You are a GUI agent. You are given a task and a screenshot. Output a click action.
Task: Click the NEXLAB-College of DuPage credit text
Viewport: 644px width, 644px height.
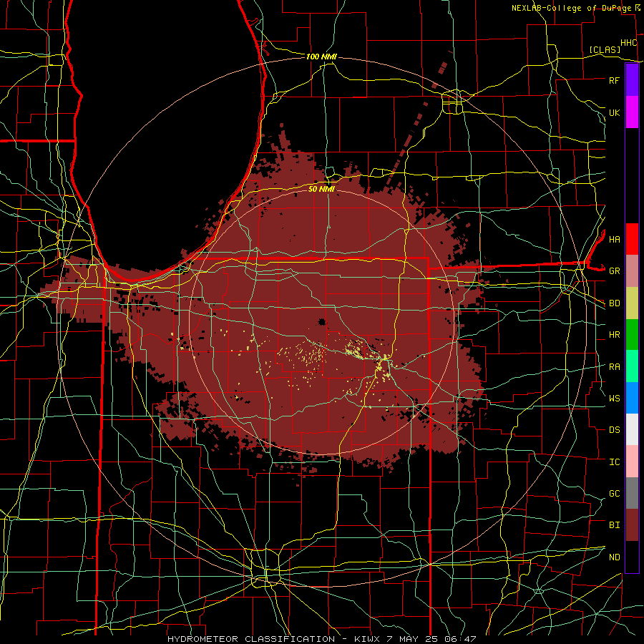(571, 8)
